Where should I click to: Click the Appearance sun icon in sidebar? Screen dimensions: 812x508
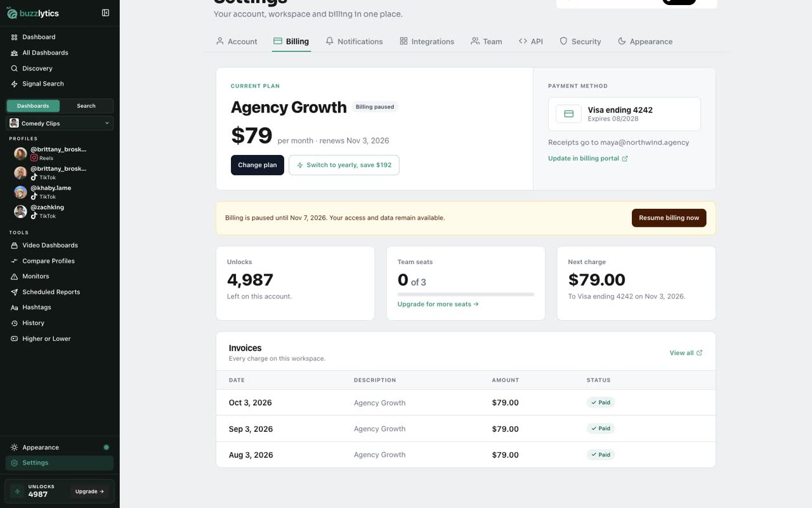pyautogui.click(x=15, y=448)
